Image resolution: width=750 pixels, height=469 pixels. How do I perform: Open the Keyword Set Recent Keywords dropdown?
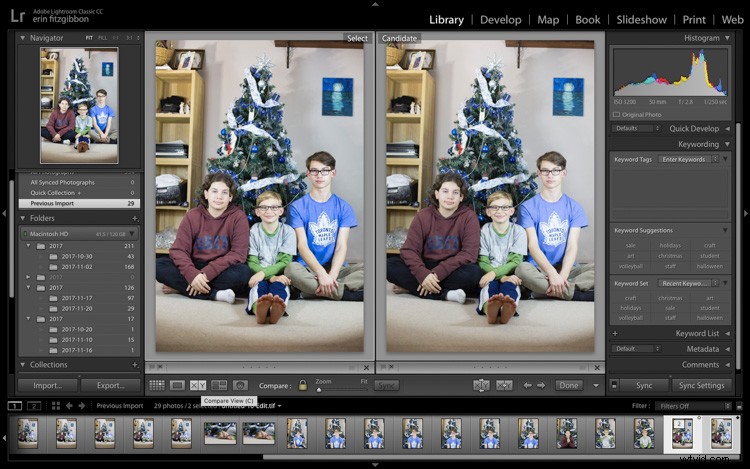688,284
